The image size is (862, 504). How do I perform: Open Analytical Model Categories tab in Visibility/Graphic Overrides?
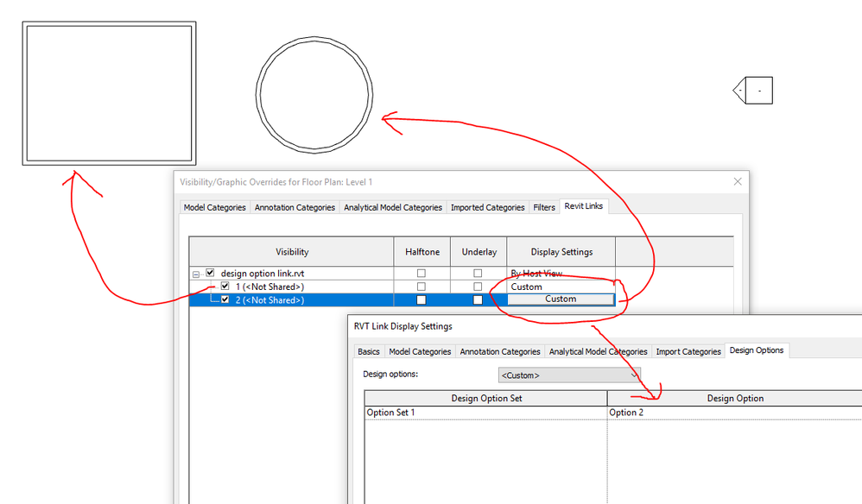pos(393,207)
